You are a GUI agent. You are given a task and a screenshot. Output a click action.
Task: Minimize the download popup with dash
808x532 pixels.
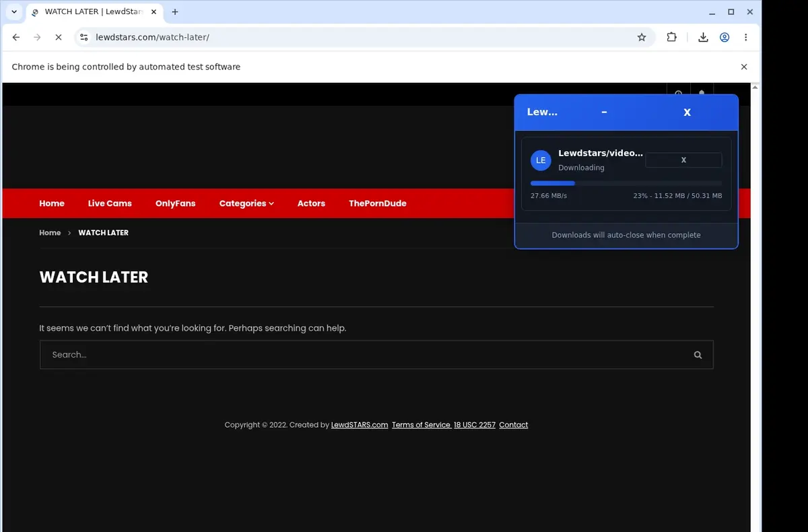tap(604, 112)
